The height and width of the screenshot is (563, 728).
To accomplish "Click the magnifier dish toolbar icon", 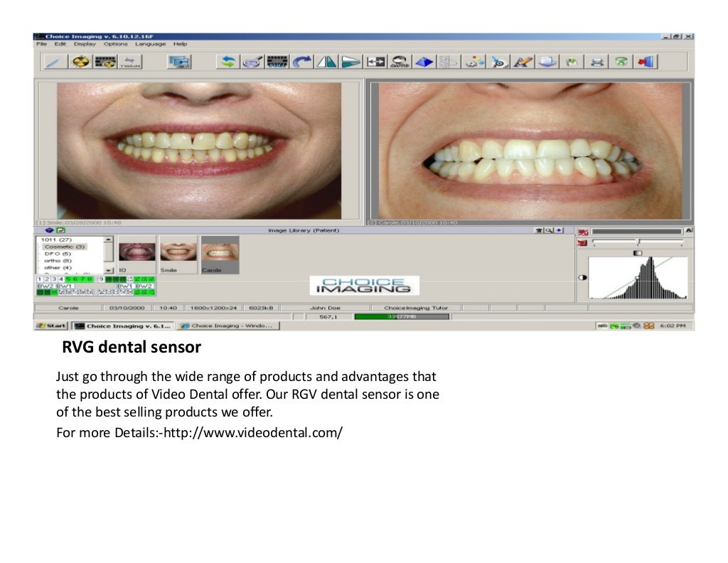I will click(253, 62).
